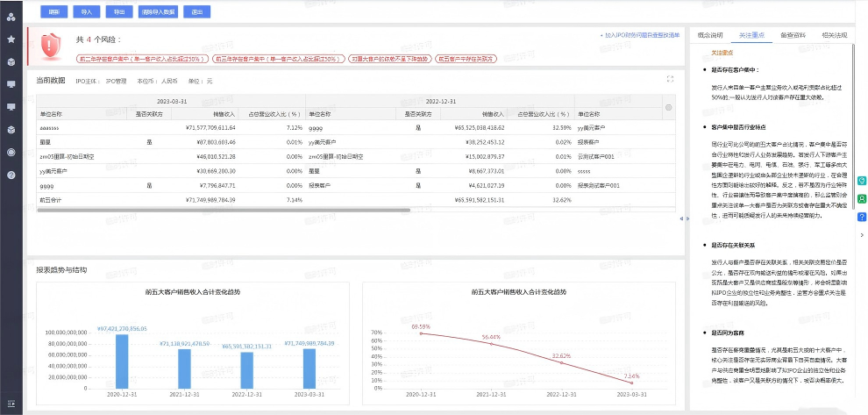Toggle sidebar menu icon at bottom left
Image resolution: width=868 pixels, height=415 pixels.
coord(11,403)
